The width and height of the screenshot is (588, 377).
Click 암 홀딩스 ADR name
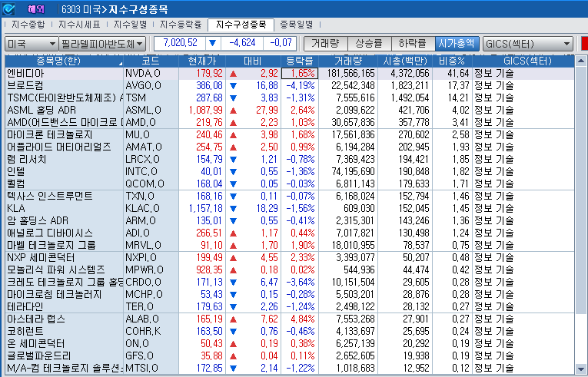(x=38, y=220)
